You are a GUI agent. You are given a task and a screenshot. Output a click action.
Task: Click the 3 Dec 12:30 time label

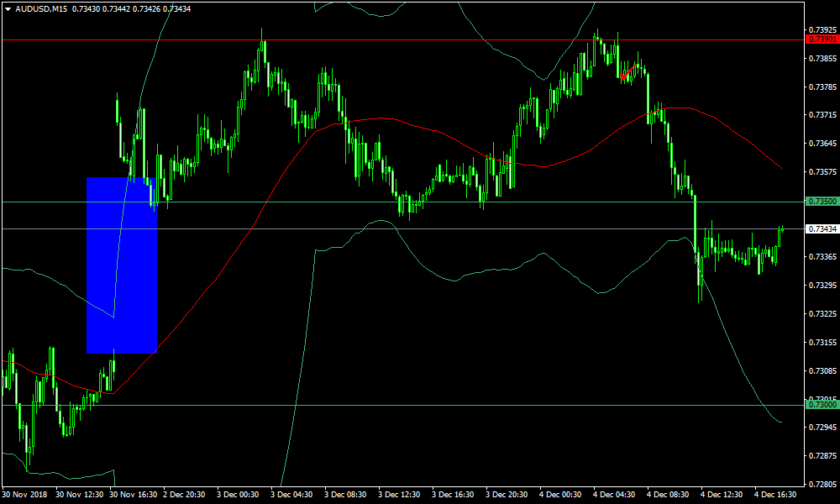pyautogui.click(x=399, y=495)
